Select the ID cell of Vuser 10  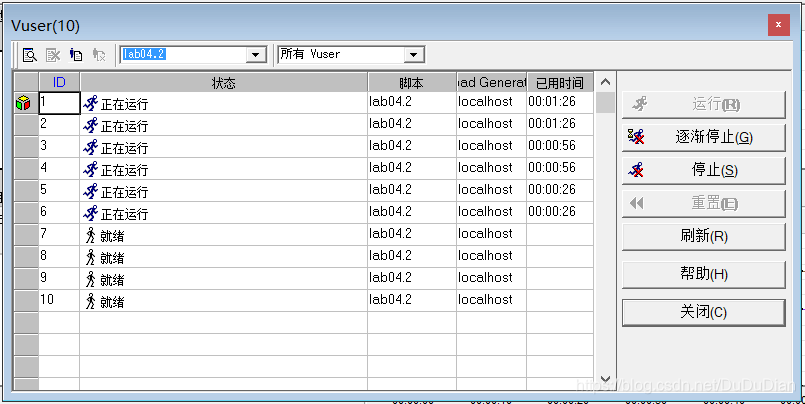pyautogui.click(x=59, y=301)
